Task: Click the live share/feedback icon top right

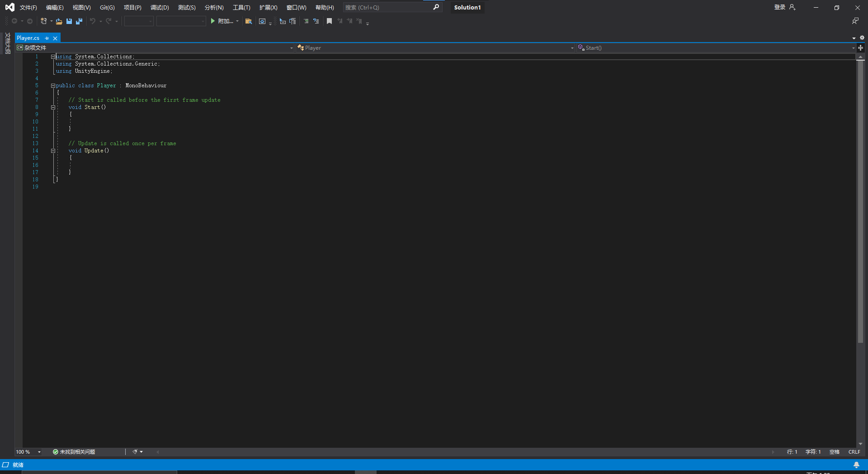Action: pyautogui.click(x=855, y=21)
